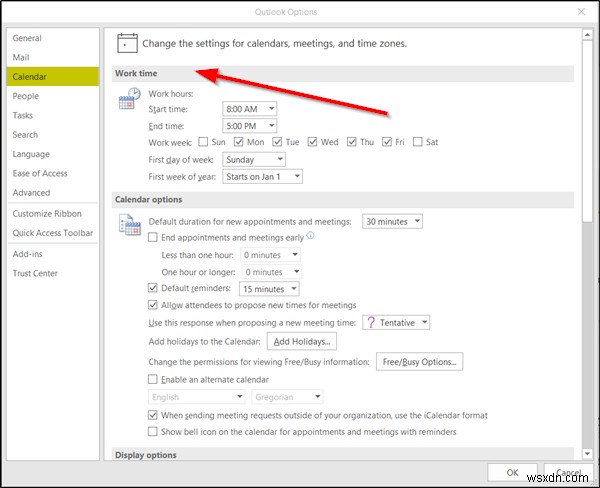
Task: Click the Display options section heading
Action: [x=146, y=455]
